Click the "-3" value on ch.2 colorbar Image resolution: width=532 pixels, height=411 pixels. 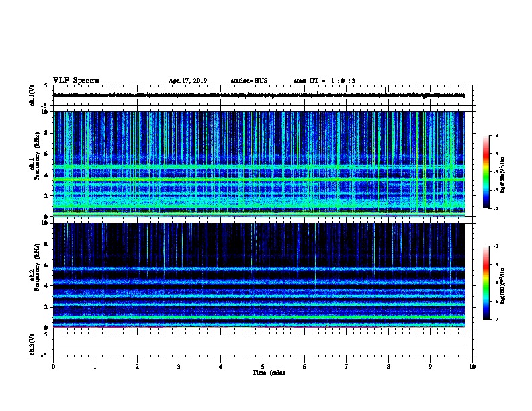click(x=495, y=246)
